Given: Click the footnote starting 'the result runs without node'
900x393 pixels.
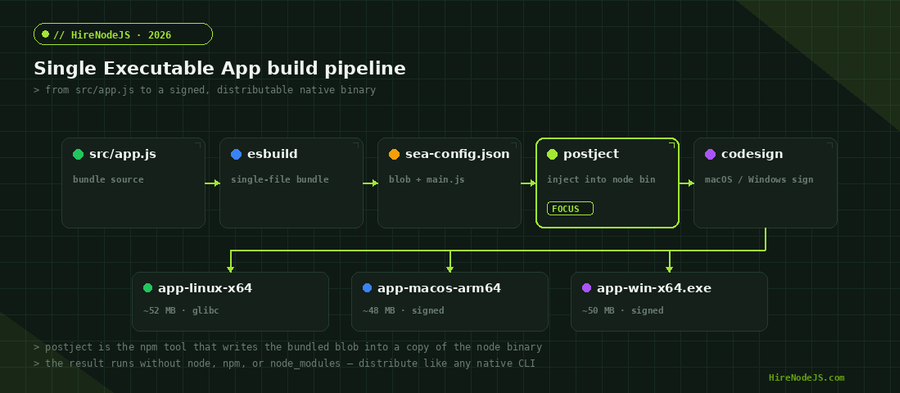Looking at the screenshot, I should point(285,363).
